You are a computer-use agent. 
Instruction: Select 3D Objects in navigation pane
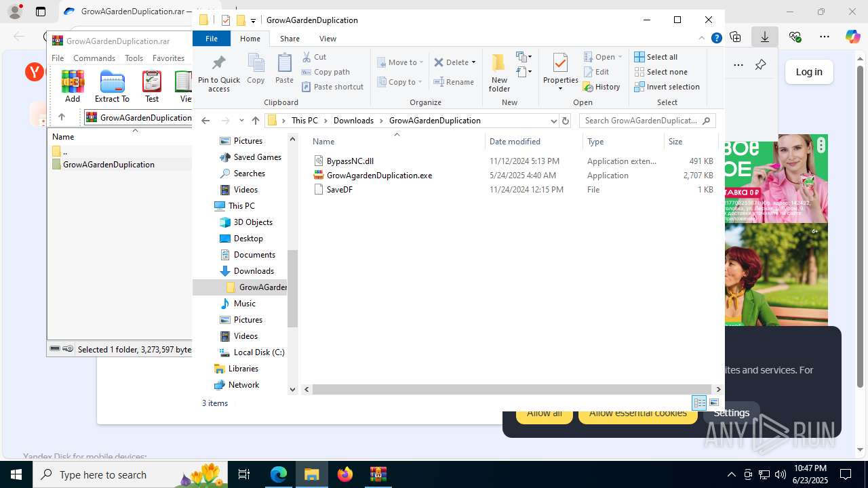253,222
